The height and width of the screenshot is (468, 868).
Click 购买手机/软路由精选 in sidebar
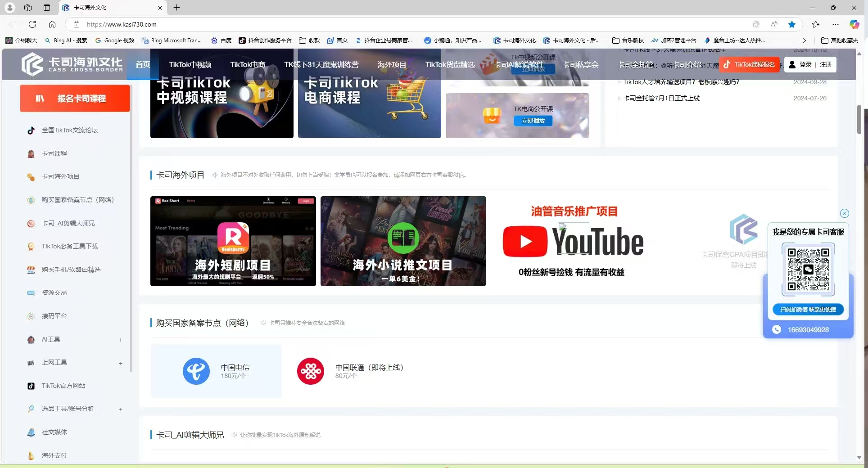71,270
